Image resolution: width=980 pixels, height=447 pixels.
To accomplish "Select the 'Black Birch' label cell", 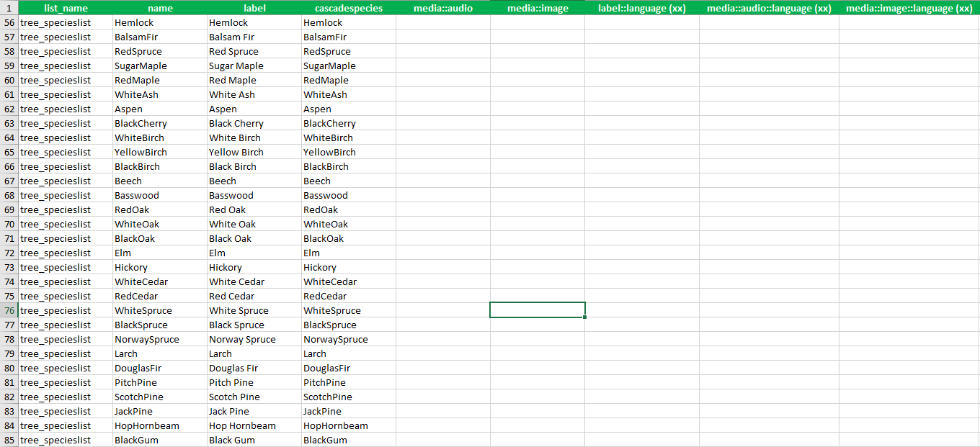I will (254, 166).
